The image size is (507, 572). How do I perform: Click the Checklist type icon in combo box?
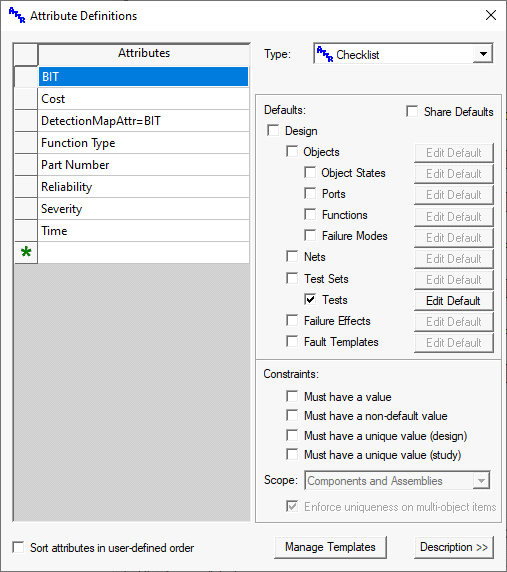[x=325, y=54]
